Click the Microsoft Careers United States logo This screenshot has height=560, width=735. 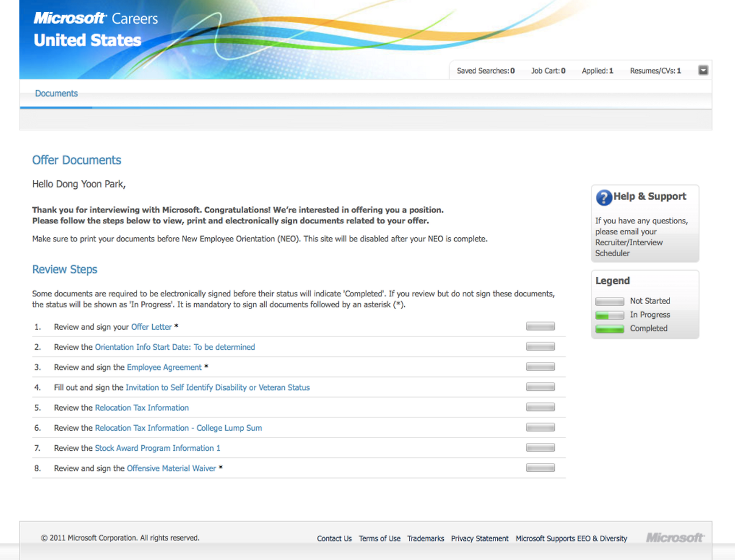(x=95, y=30)
